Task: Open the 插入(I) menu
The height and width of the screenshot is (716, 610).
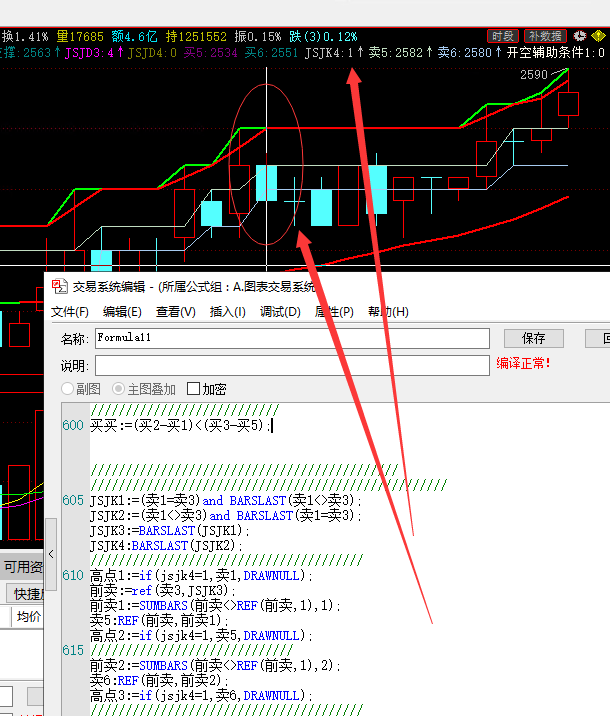Action: [227, 312]
